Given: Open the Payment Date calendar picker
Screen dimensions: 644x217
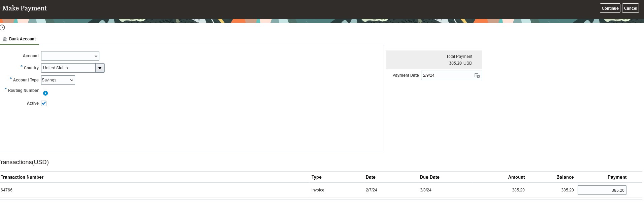Looking at the screenshot, I should [x=477, y=75].
